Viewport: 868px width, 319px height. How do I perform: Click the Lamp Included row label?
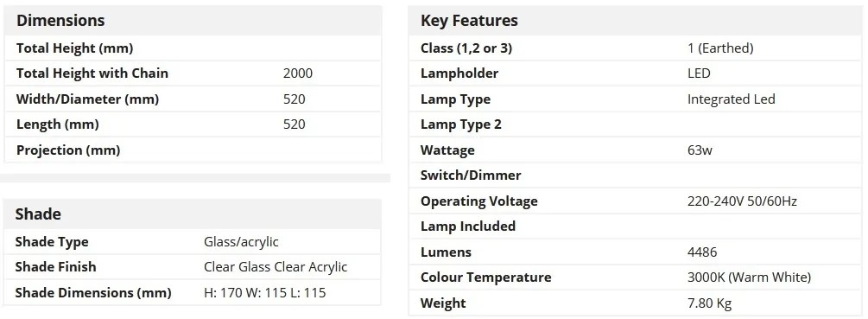pos(468,226)
